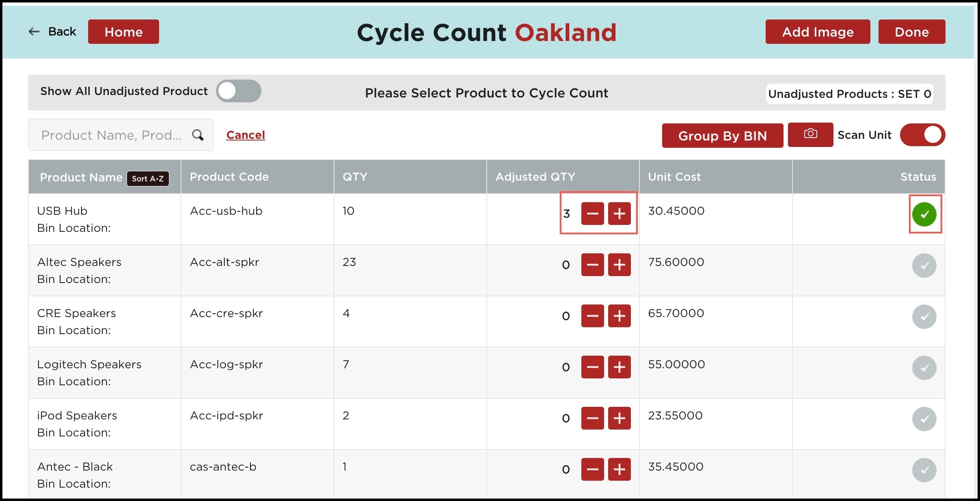Click the Back arrow icon
The height and width of the screenshot is (501, 980).
tap(34, 32)
